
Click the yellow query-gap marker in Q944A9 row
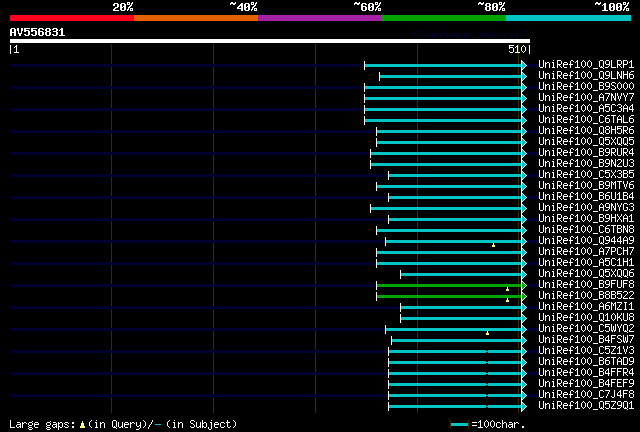pos(493,245)
